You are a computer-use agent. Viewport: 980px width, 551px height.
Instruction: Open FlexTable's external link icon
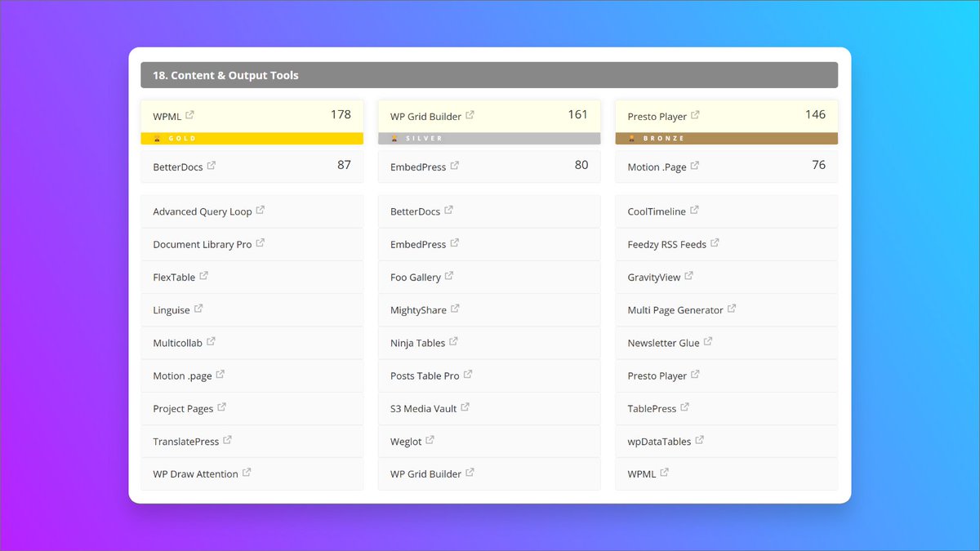click(x=204, y=275)
